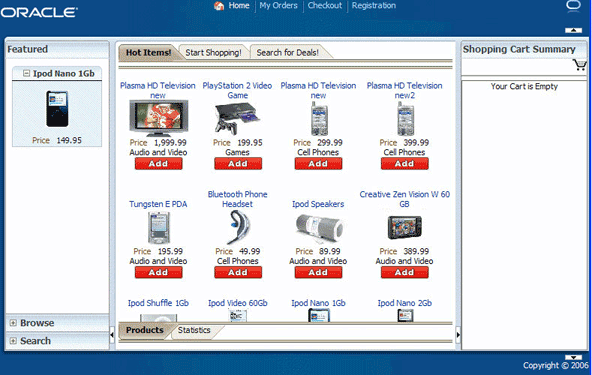This screenshot has width=592, height=375.
Task: Click 'Your Cart is Empty' text
Action: (524, 86)
